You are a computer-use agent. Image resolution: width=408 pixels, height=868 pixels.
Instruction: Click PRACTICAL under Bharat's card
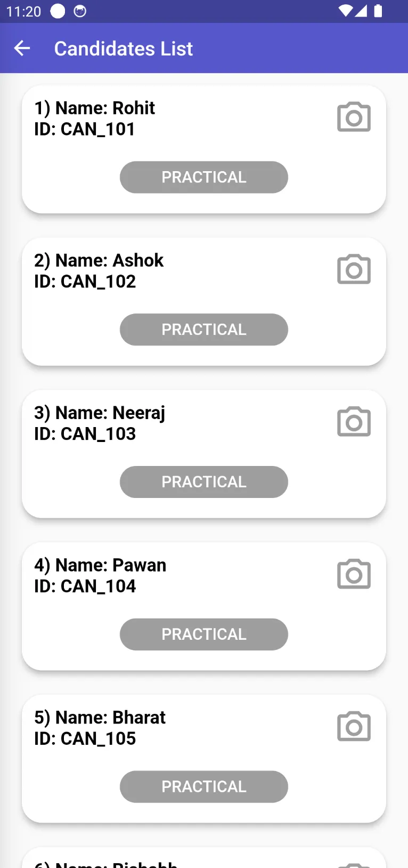pos(204,786)
